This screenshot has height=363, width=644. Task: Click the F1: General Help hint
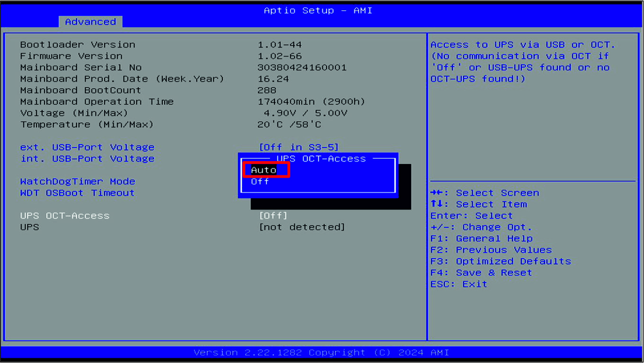[x=481, y=239]
